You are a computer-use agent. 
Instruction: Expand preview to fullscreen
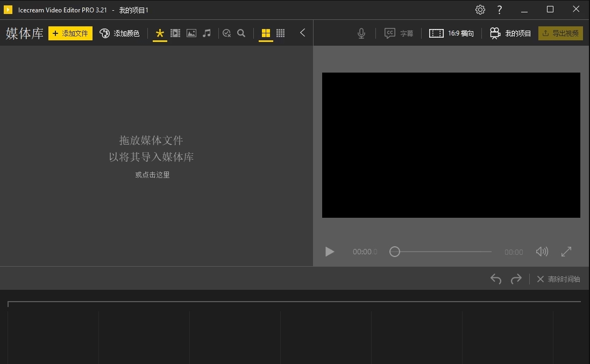pyautogui.click(x=566, y=252)
